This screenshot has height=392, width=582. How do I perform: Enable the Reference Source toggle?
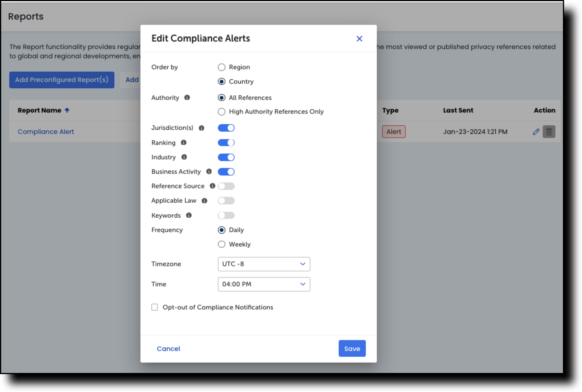226,186
